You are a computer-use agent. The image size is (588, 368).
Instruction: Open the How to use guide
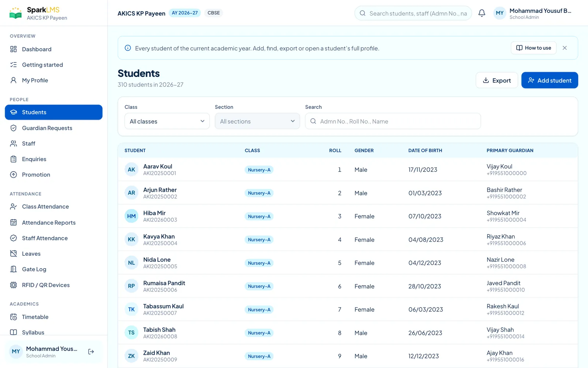(534, 48)
